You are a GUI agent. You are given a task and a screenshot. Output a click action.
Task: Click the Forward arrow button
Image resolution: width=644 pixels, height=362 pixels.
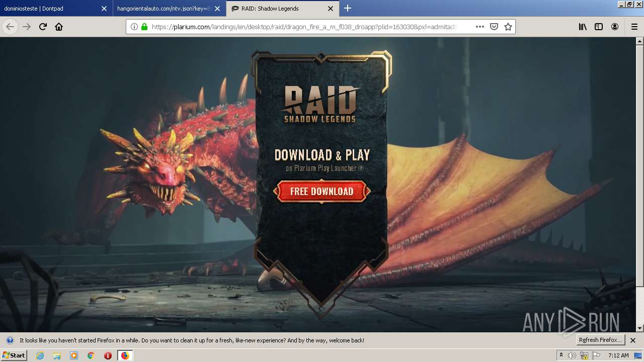tap(27, 27)
